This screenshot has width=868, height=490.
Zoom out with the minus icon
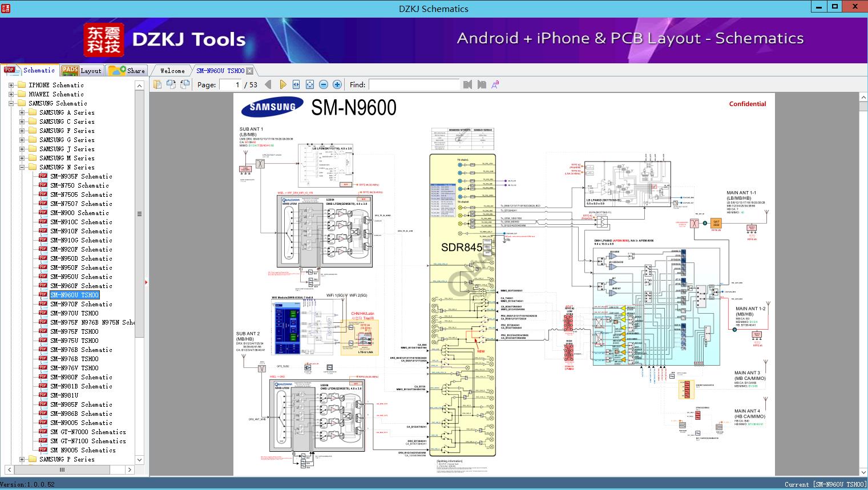coord(324,84)
